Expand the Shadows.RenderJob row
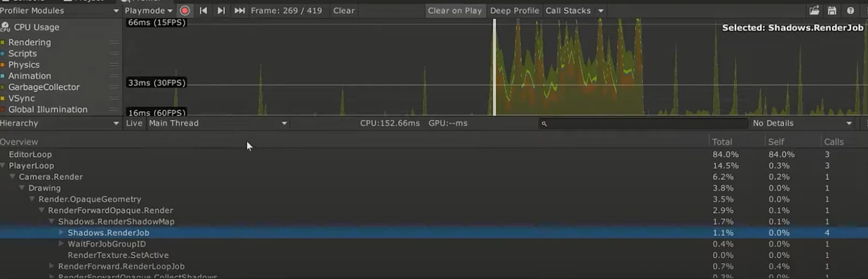868x279 pixels. 62,233
